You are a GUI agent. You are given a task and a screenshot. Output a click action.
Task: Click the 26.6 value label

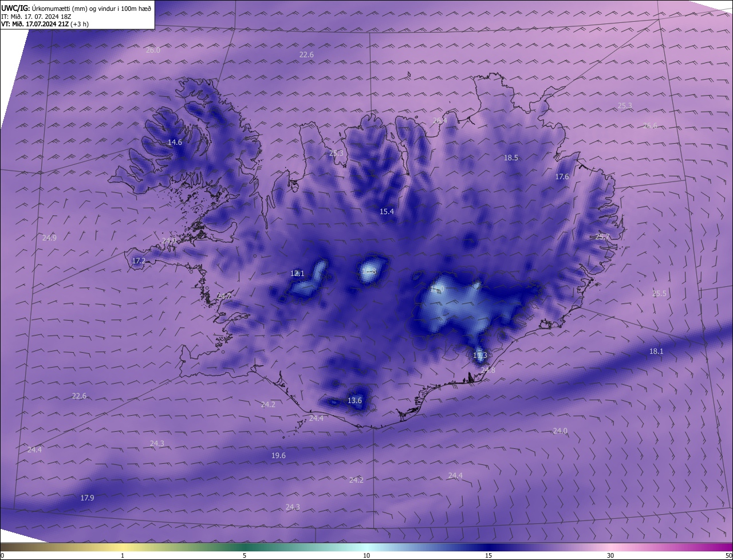point(651,126)
